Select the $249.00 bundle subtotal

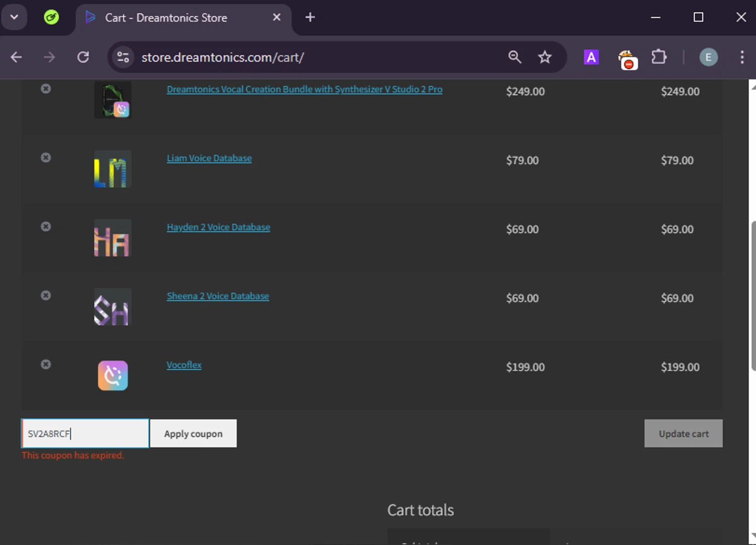680,92
